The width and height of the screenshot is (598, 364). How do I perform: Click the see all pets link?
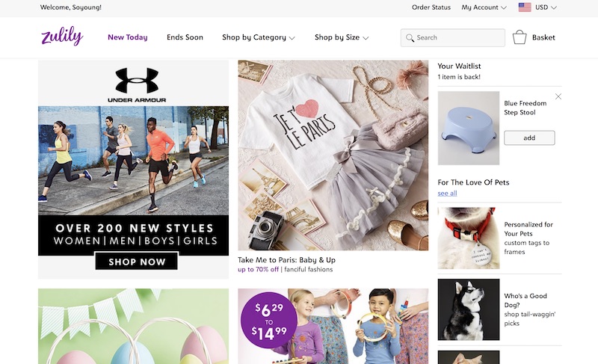[x=447, y=194]
